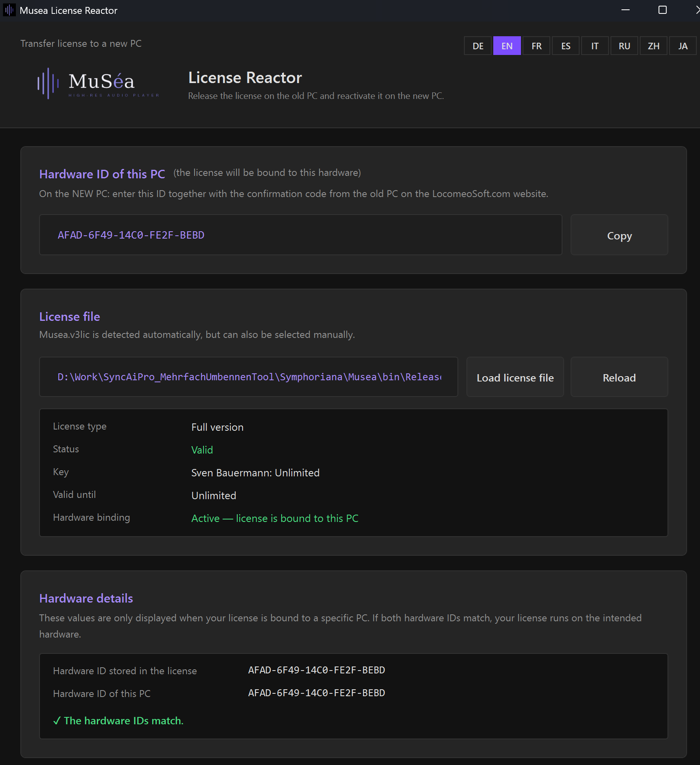Click 'Sven Bauermann: Unlimited' key value
This screenshot has width=700, height=765.
[x=255, y=473]
